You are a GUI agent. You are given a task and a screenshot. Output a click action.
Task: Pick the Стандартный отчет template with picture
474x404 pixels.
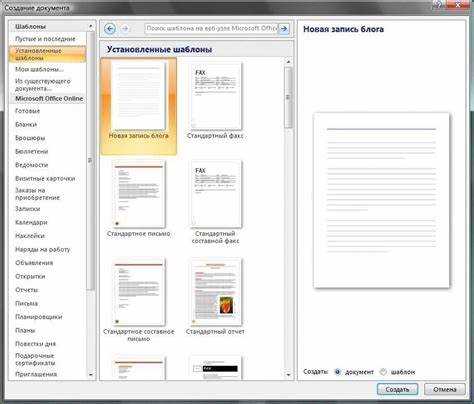[215, 292]
